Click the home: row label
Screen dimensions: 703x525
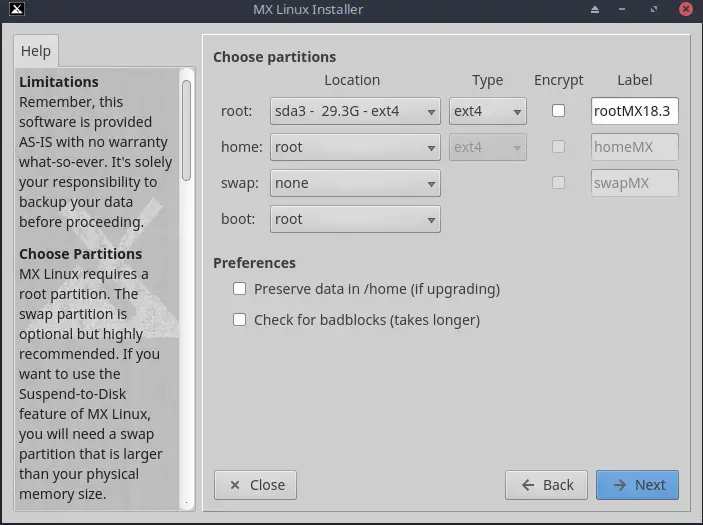[242, 147]
